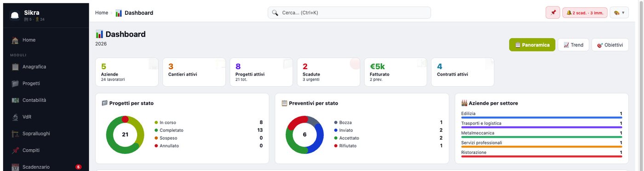This screenshot has height=171, width=644.
Task: Click the Accettato legend entry
Action: [x=388, y=138]
